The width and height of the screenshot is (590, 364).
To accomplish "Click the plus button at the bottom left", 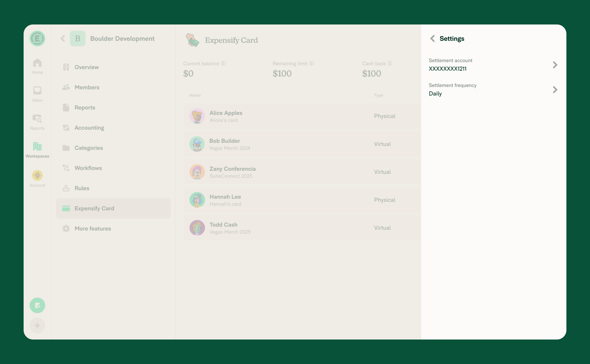I will (37, 325).
